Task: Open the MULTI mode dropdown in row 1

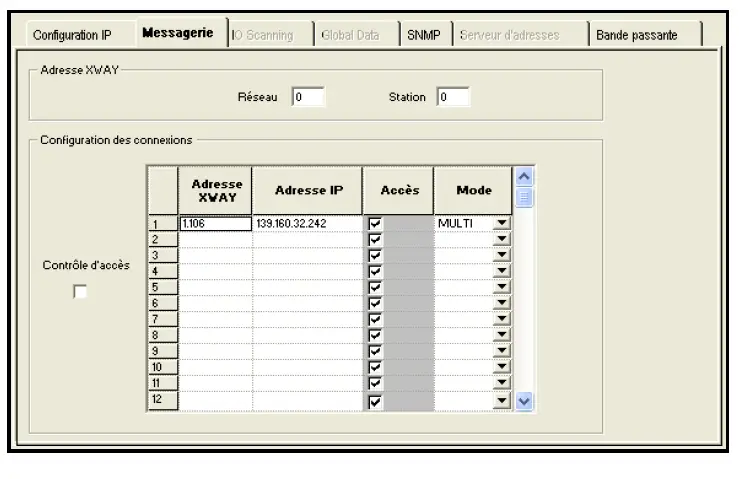Action: coord(502,223)
